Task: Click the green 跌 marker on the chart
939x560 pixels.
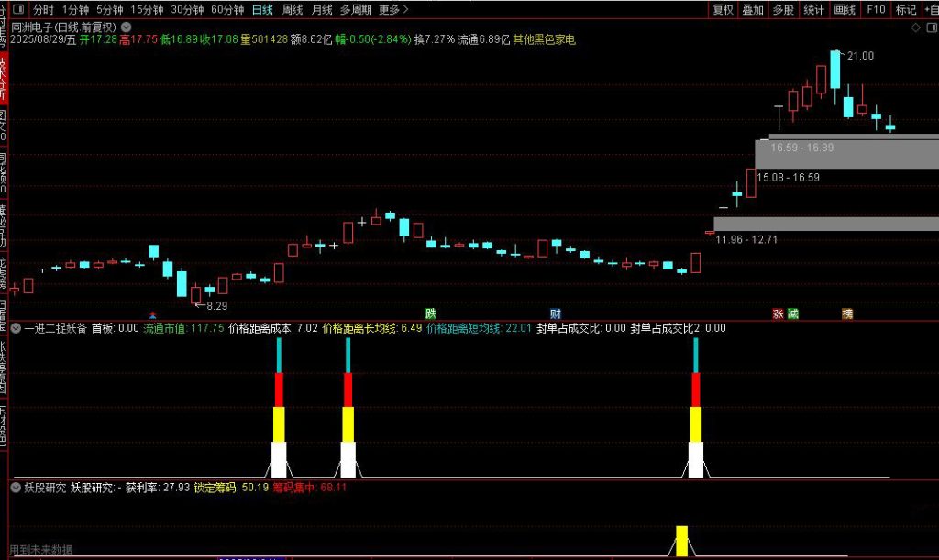Action: 430,313
